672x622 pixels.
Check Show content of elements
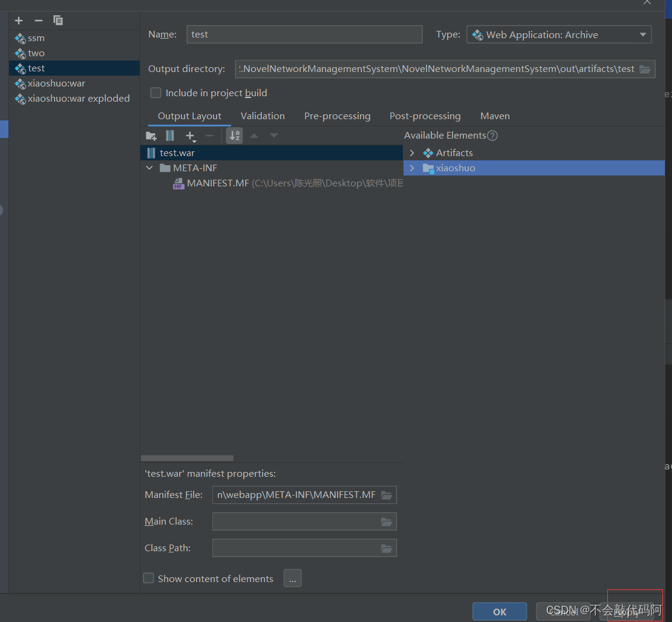[x=149, y=578]
